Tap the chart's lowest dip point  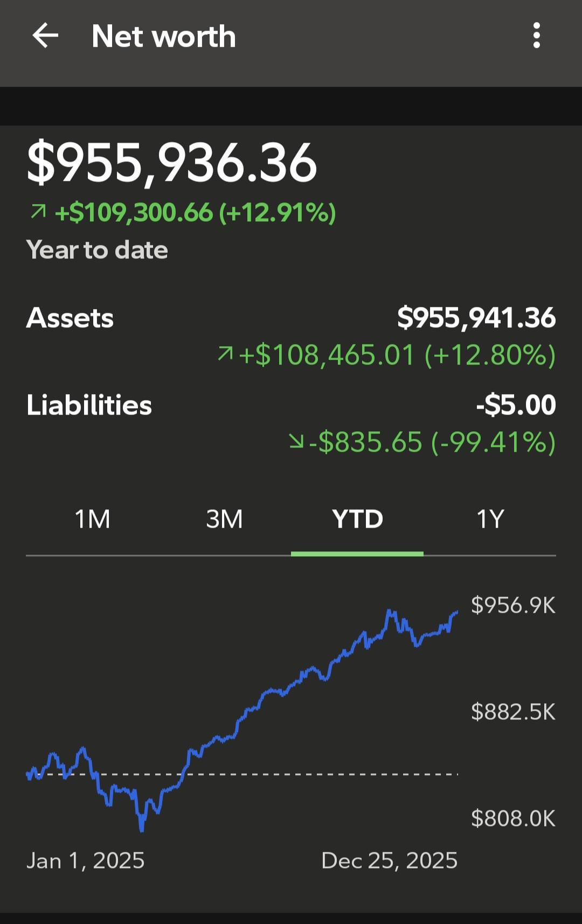142,829
